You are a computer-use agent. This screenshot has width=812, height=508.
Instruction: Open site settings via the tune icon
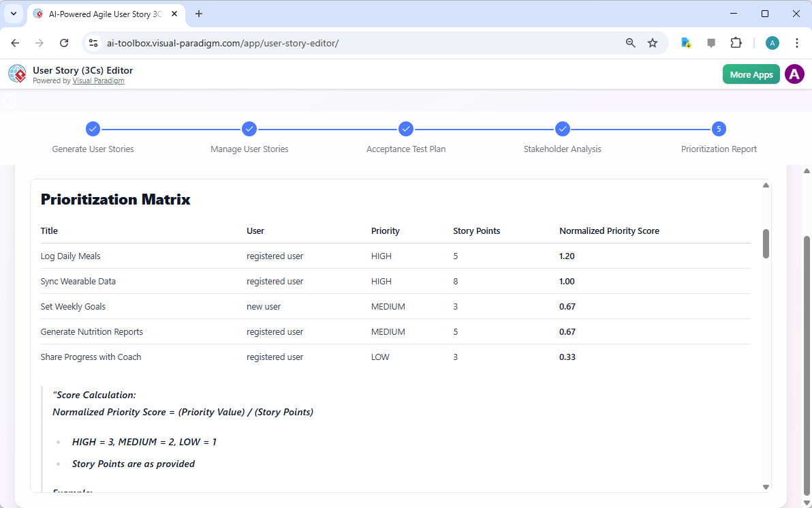pos(93,42)
